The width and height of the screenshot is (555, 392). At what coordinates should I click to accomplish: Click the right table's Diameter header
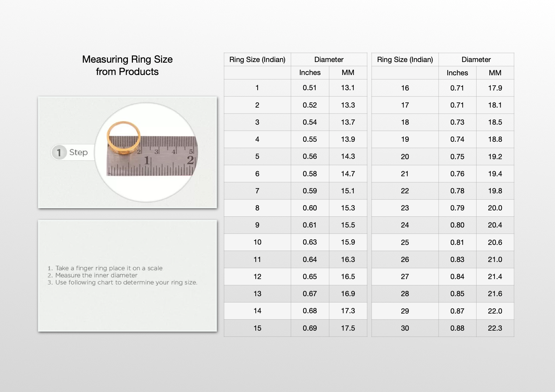pyautogui.click(x=476, y=59)
